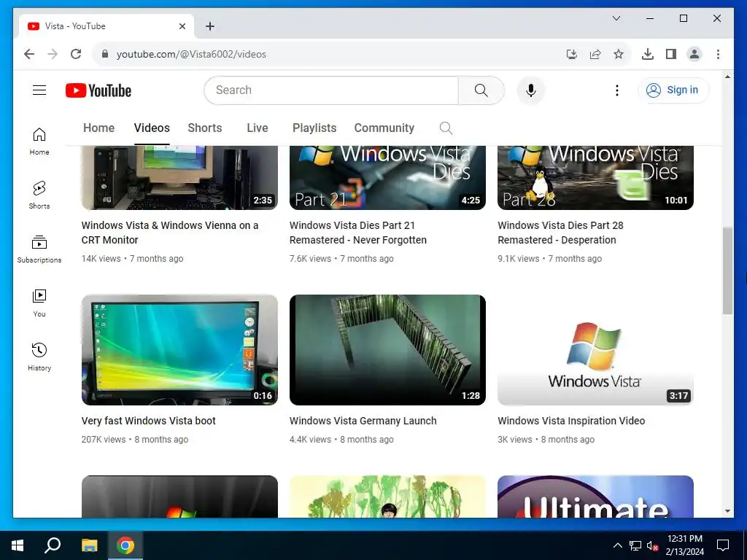Toggle Chrome side panel
Image resolution: width=747 pixels, height=560 pixels.
(671, 54)
